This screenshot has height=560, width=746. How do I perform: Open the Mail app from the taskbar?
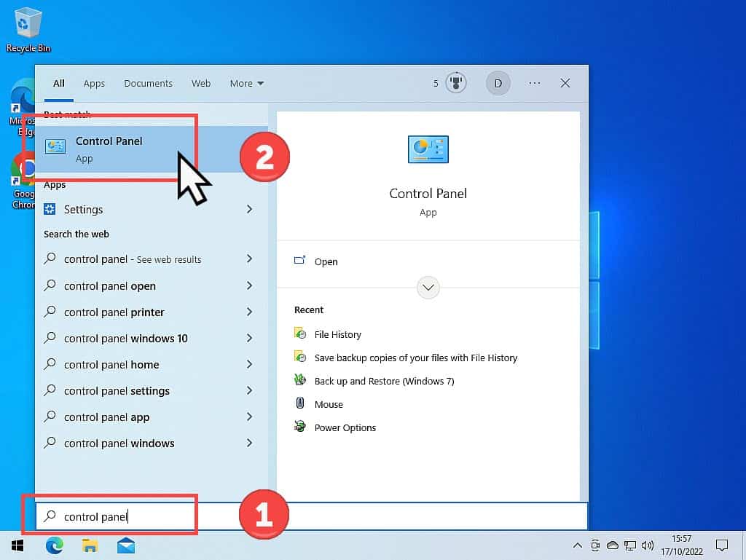point(125,545)
